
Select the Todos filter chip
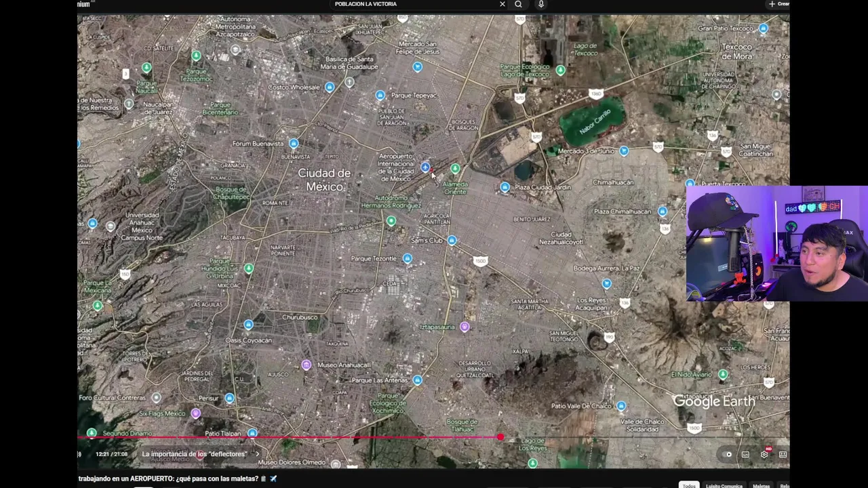[689, 485]
